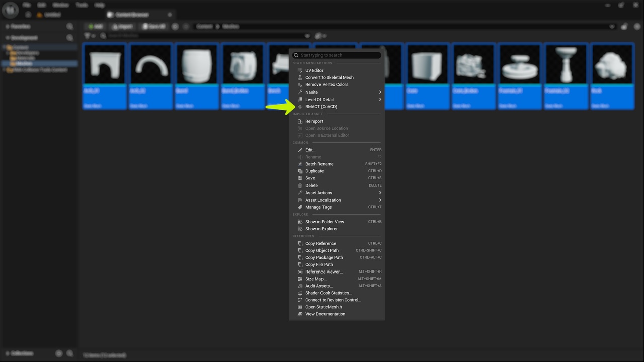The width and height of the screenshot is (644, 362).
Task: Choose Connect to Revision Control
Action: point(337,300)
